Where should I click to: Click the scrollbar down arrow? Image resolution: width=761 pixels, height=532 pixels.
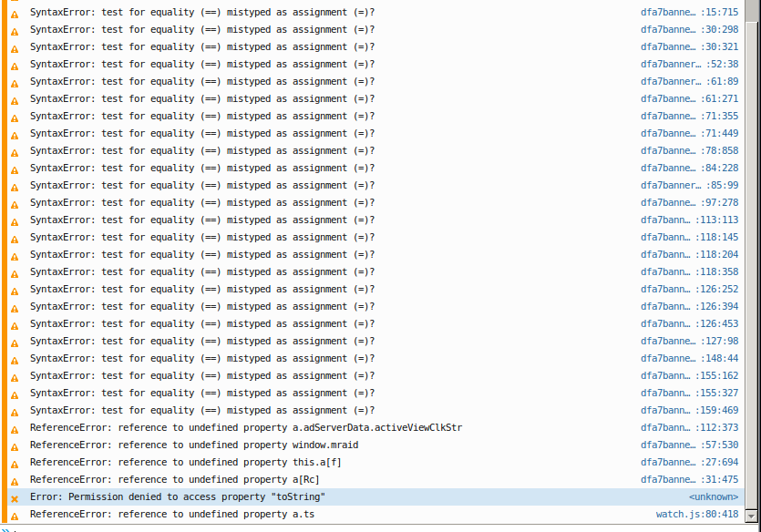tap(752, 516)
